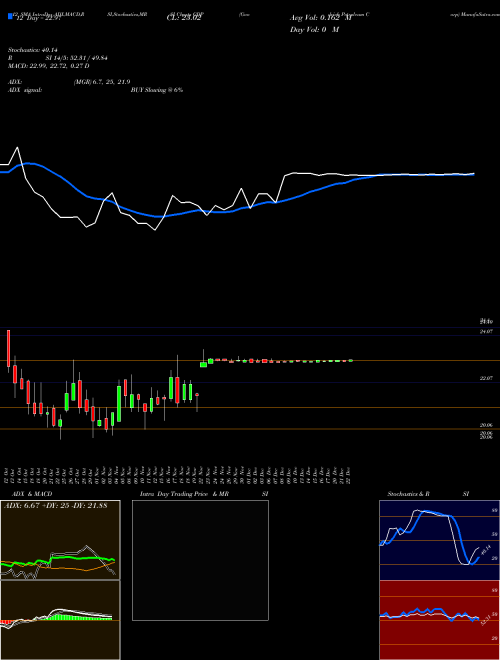
Task: Click the tall red first candlestick
Action: (8, 351)
